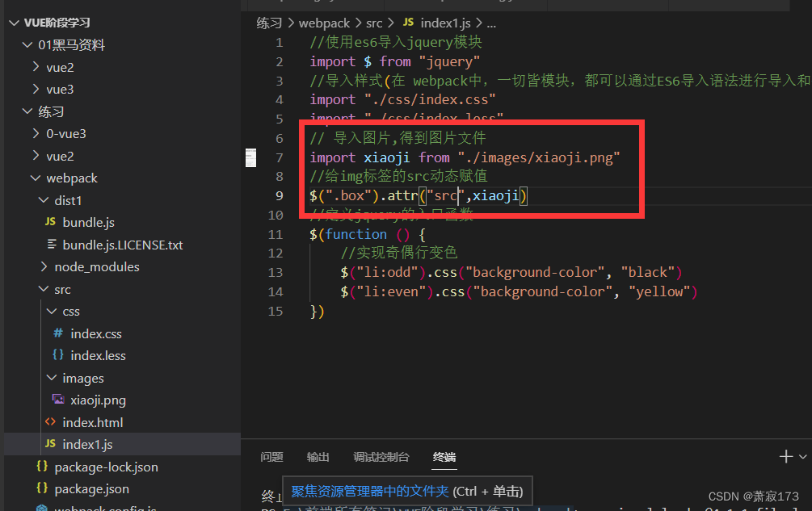This screenshot has height=511, width=812.
Task: Click index1.js in the breadcrumb
Action: (x=445, y=23)
